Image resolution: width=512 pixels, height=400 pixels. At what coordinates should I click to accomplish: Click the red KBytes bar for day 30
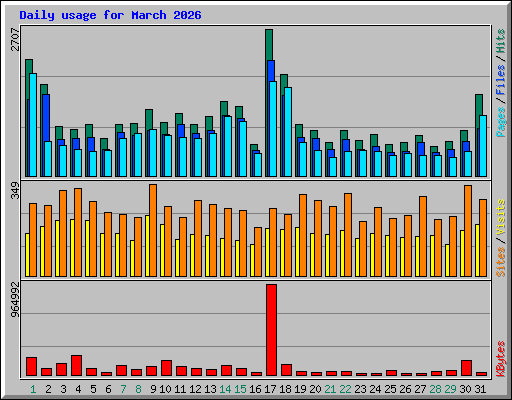(x=466, y=368)
